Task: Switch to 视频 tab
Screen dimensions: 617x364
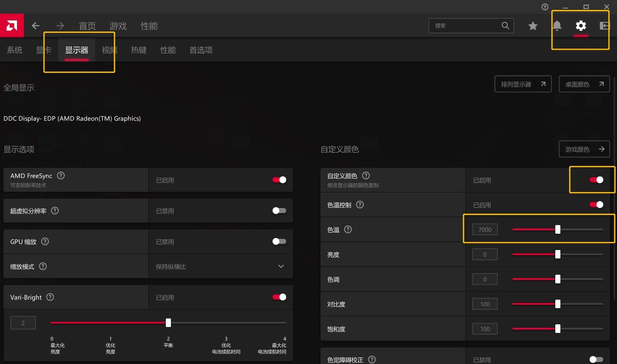Action: (x=110, y=50)
